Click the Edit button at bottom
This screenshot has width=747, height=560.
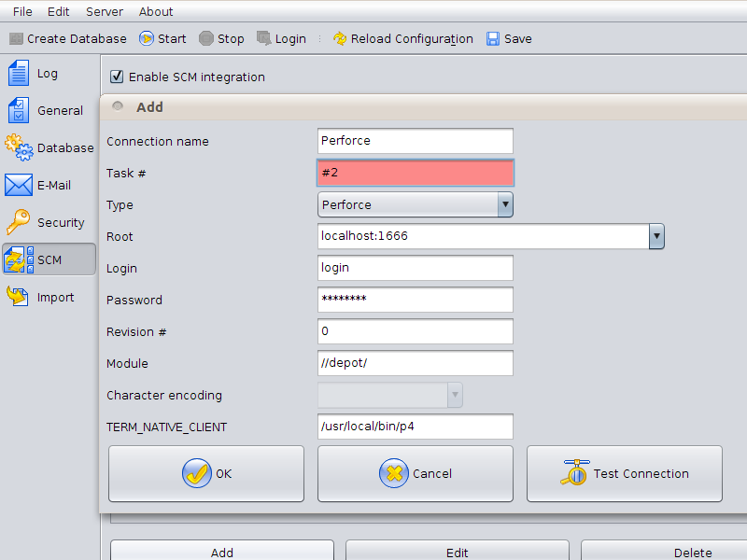click(x=458, y=551)
